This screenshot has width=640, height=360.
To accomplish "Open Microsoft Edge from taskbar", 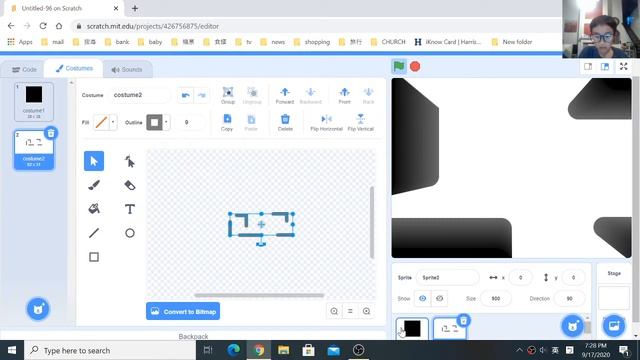I will pyautogui.click(x=233, y=350).
